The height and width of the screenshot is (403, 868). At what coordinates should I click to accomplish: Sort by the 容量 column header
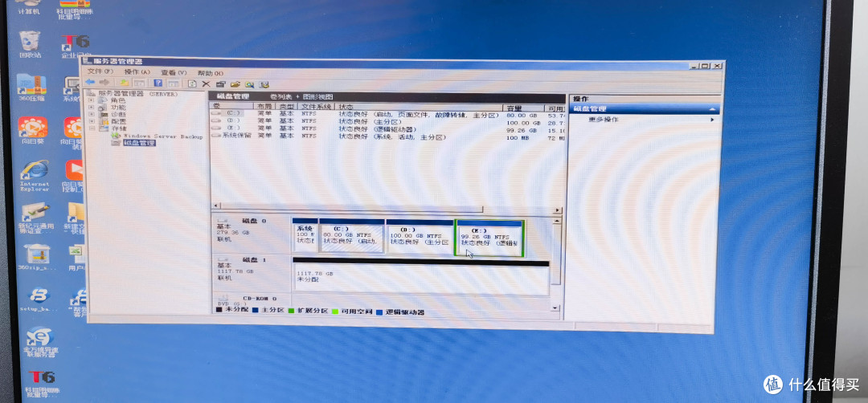pyautogui.click(x=524, y=108)
